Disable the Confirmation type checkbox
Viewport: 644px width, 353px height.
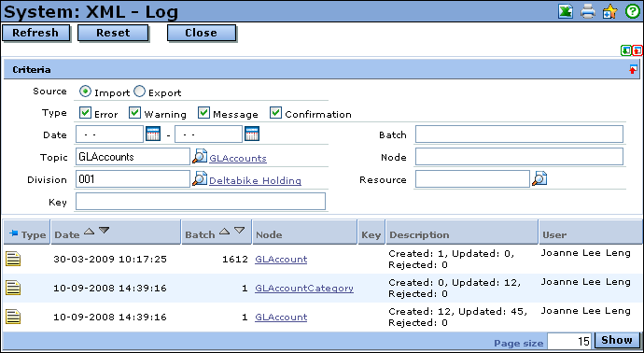tap(276, 113)
